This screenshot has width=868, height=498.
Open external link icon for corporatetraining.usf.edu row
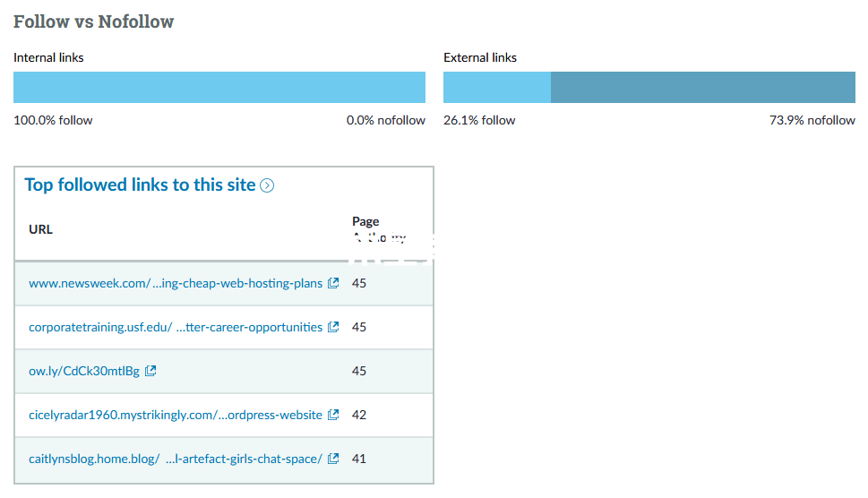coord(333,327)
